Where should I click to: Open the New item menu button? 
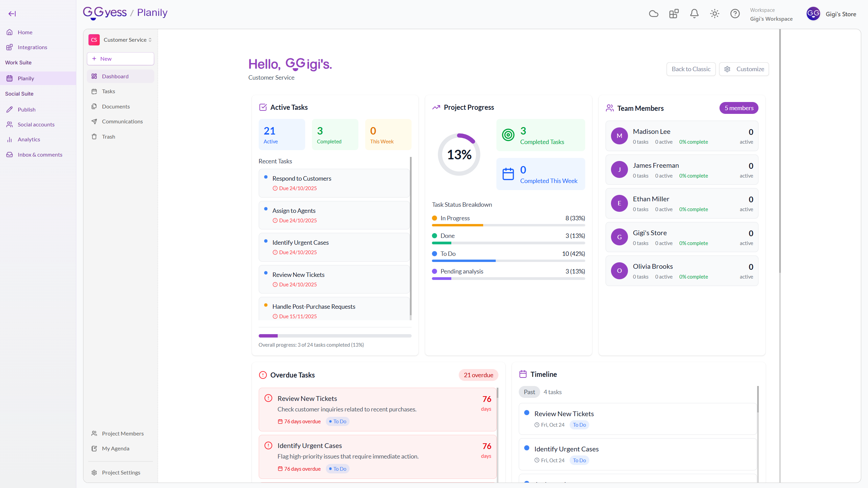click(120, 59)
